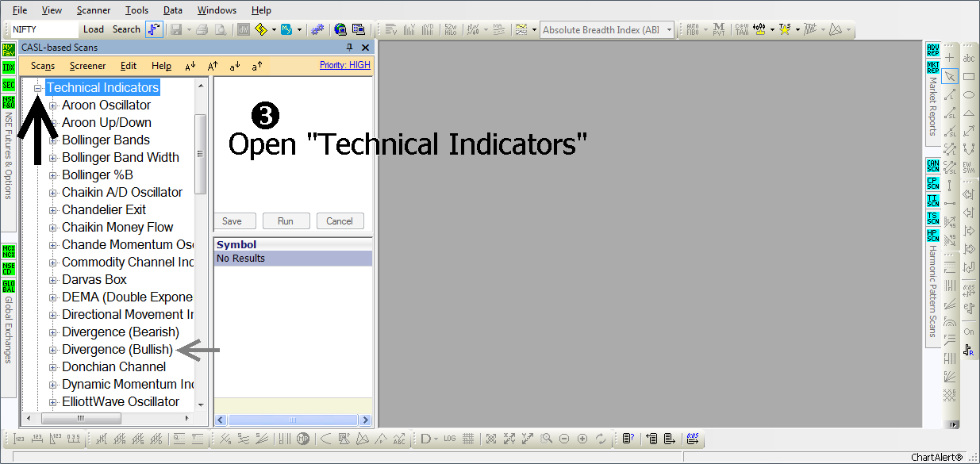980x464 pixels.
Task: Open the Scans menu in scan panel
Action: point(43,67)
